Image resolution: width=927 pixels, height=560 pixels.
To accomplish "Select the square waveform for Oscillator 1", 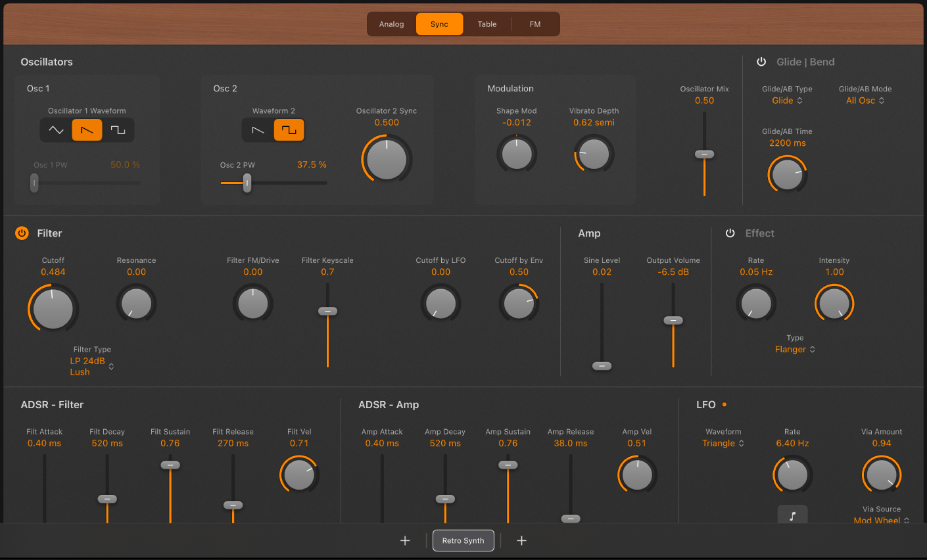I will [119, 129].
